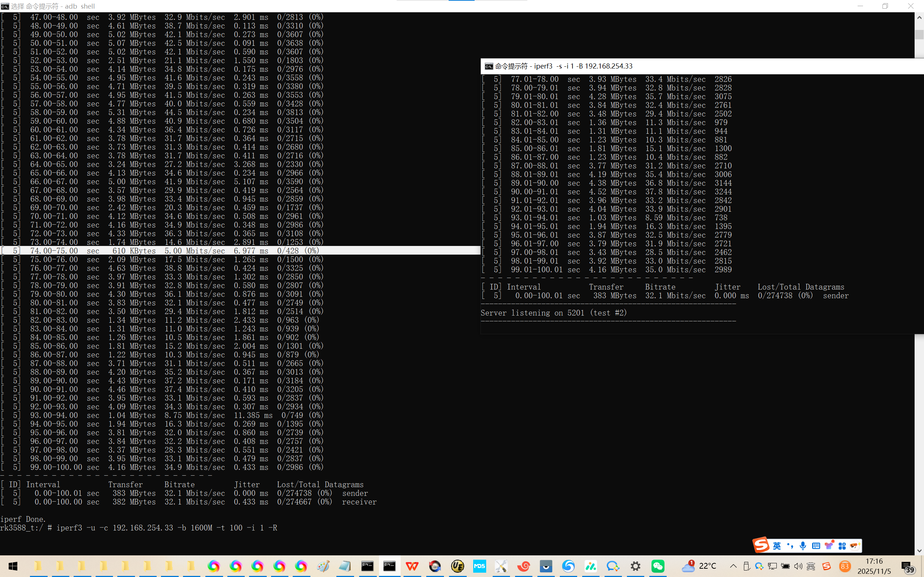Open the notification center with 39 badge
Screen dimensions: 924x577
[907, 567]
